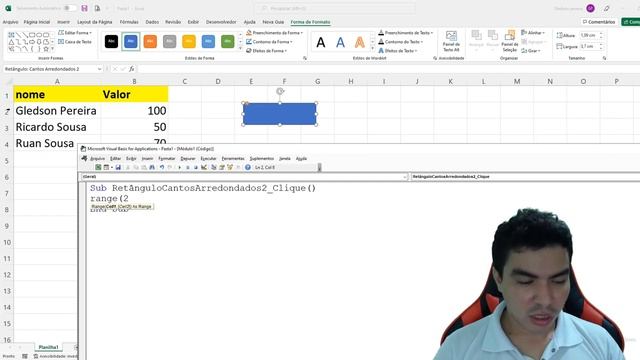Open the Planilha1 sheet tab
Image resolution: width=640 pixels, height=360 pixels.
click(49, 347)
